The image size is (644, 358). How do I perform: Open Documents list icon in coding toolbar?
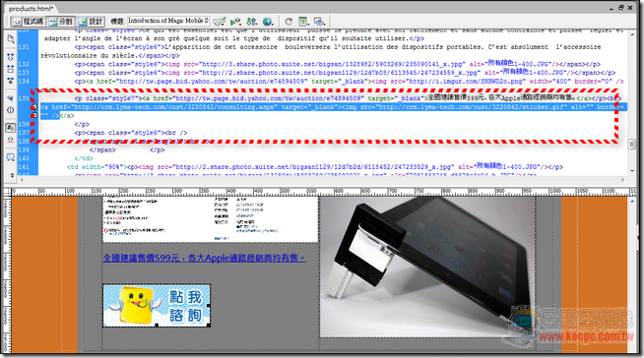(x=10, y=38)
